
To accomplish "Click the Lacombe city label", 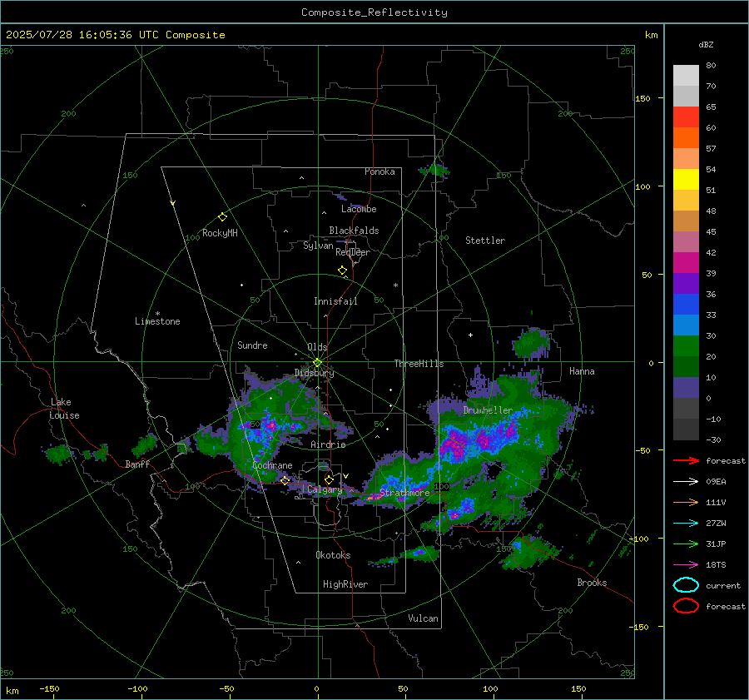I will click(x=359, y=209).
